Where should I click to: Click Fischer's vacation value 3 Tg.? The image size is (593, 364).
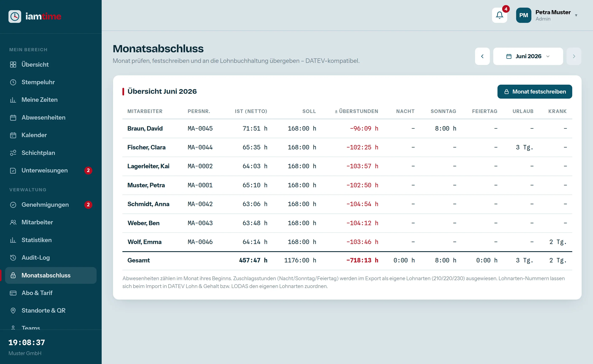525,147
